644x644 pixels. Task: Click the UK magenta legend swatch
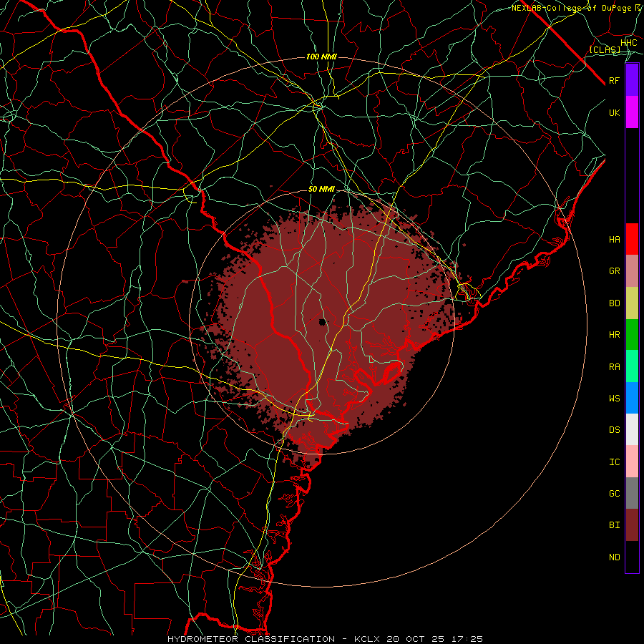(632, 112)
